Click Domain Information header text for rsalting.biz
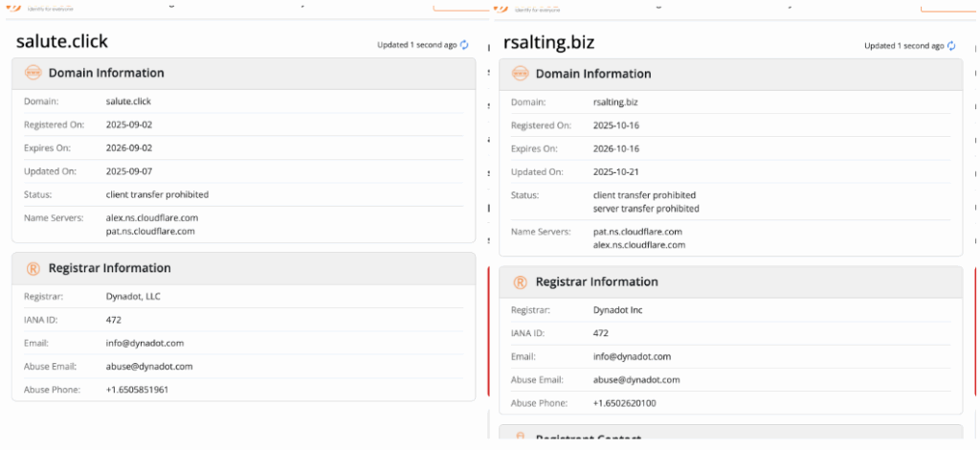The image size is (980, 450). (x=593, y=74)
